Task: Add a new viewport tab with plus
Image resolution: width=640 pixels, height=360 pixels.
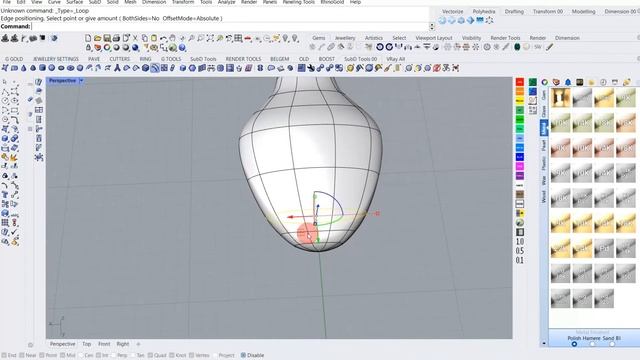Action: coord(138,344)
